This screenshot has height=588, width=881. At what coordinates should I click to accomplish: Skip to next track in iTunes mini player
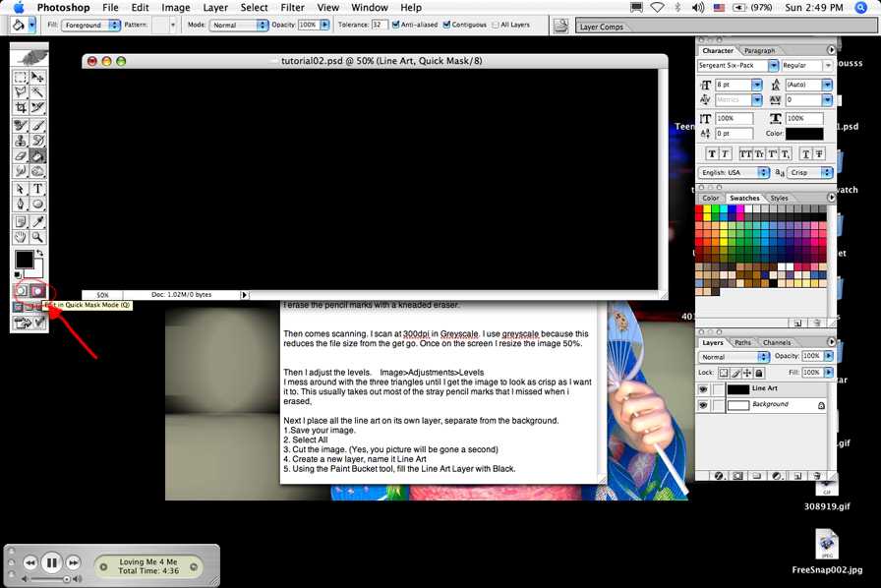point(73,562)
